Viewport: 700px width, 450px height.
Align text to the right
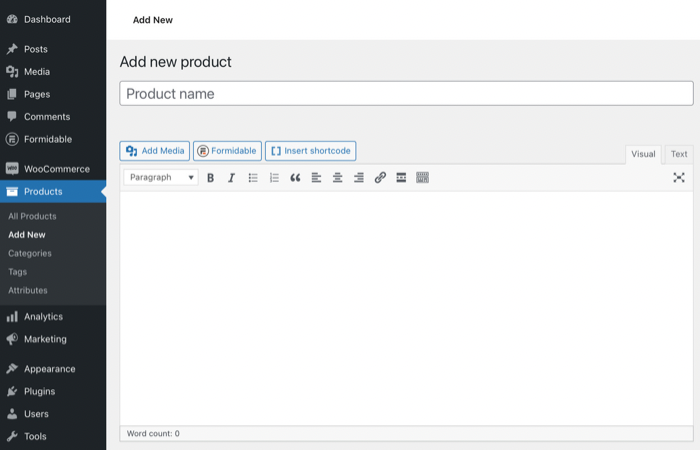tap(359, 178)
